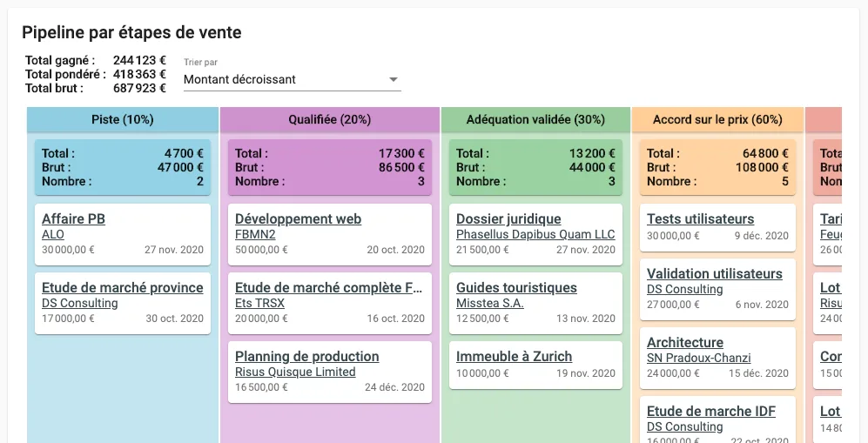
Task: Open the Tests utilisateurs deal
Action: click(700, 219)
